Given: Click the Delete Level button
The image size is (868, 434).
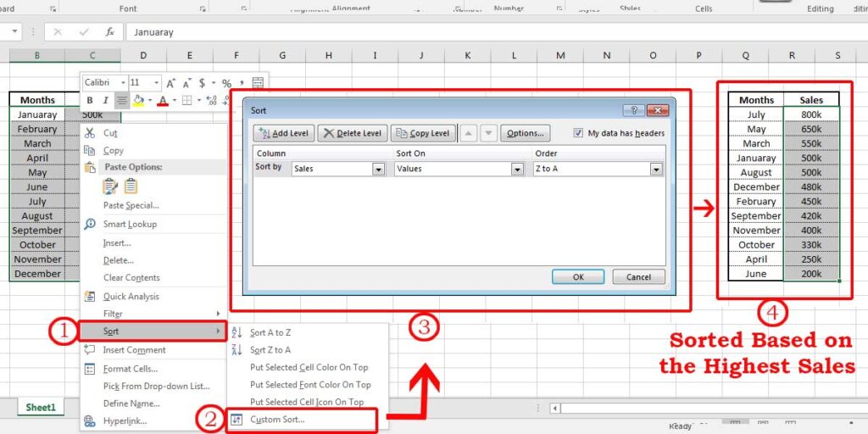Looking at the screenshot, I should click(x=352, y=133).
